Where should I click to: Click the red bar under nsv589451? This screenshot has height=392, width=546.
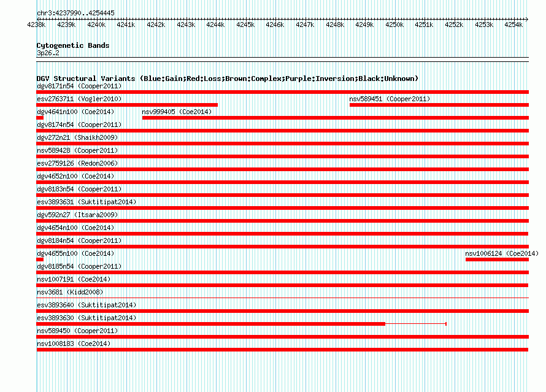coord(439,105)
